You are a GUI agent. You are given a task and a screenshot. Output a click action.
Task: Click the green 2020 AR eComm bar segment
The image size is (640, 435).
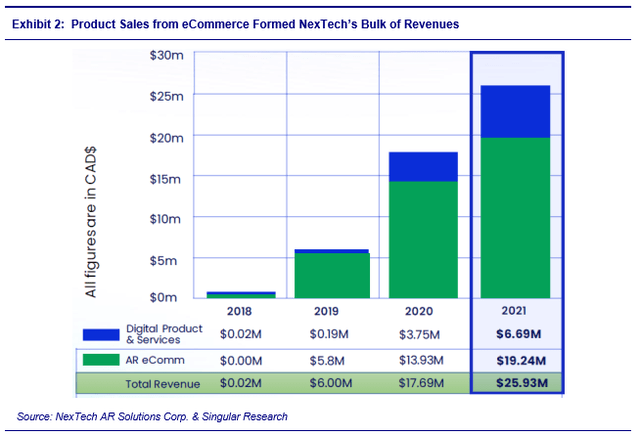[x=423, y=240]
